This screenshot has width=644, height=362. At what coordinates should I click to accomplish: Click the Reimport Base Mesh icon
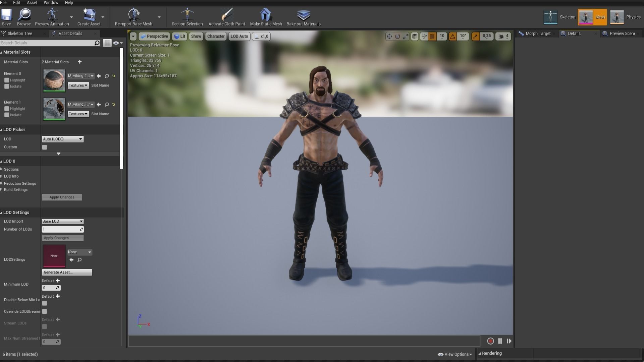(x=133, y=15)
